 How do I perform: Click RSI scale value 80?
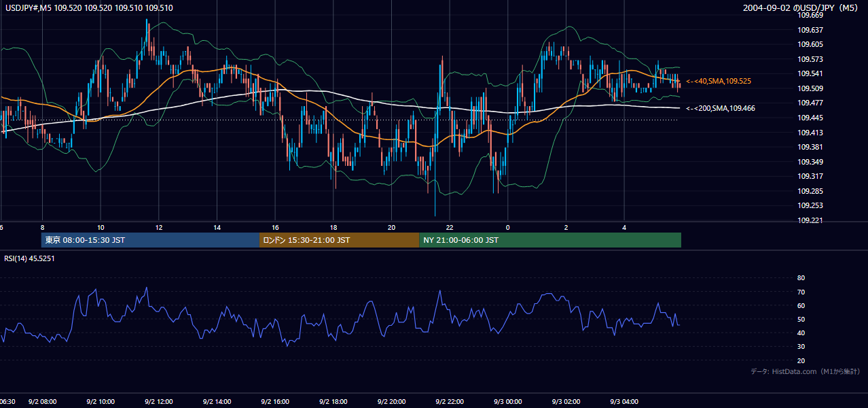[x=801, y=278]
